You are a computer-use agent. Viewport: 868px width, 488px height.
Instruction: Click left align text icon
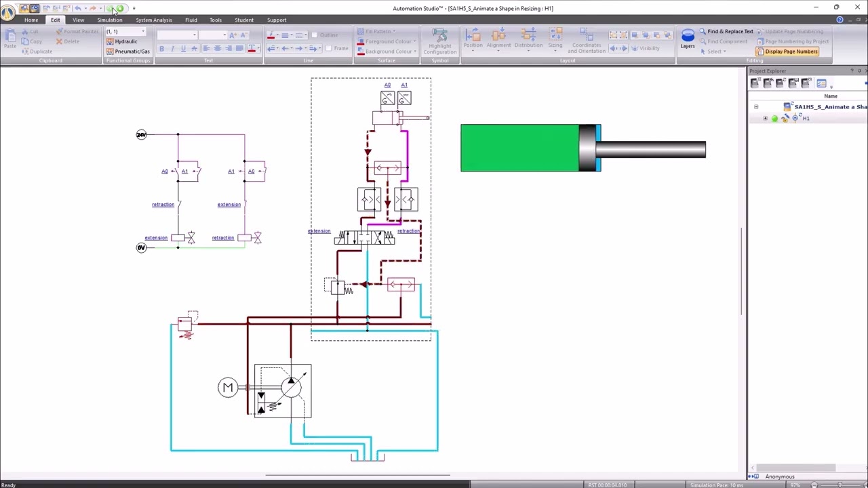point(206,49)
